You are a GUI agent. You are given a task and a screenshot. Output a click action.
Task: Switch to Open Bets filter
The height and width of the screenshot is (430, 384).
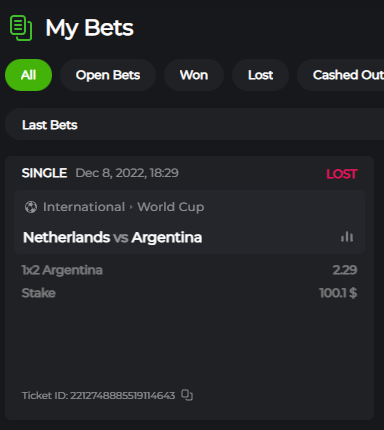108,75
